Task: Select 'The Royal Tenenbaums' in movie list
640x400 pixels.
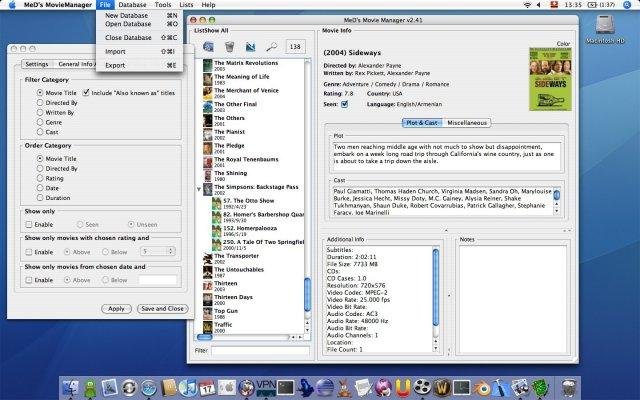Action: point(246,162)
